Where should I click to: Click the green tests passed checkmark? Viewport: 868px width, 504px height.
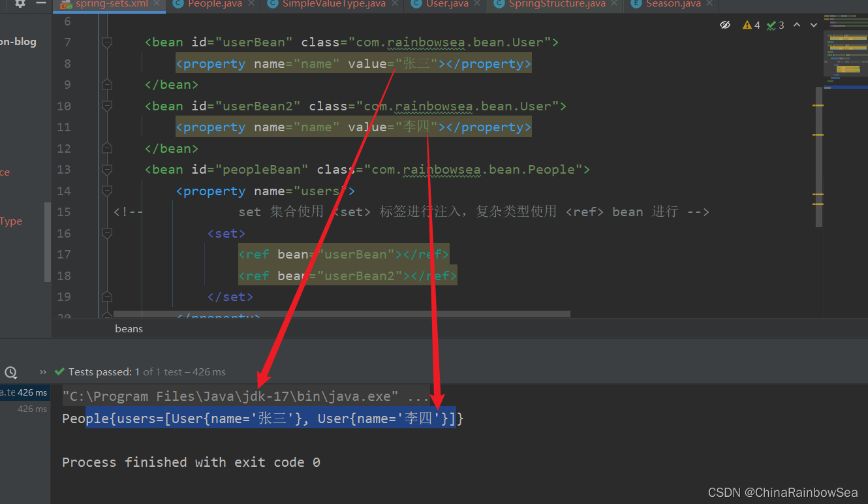click(x=60, y=371)
